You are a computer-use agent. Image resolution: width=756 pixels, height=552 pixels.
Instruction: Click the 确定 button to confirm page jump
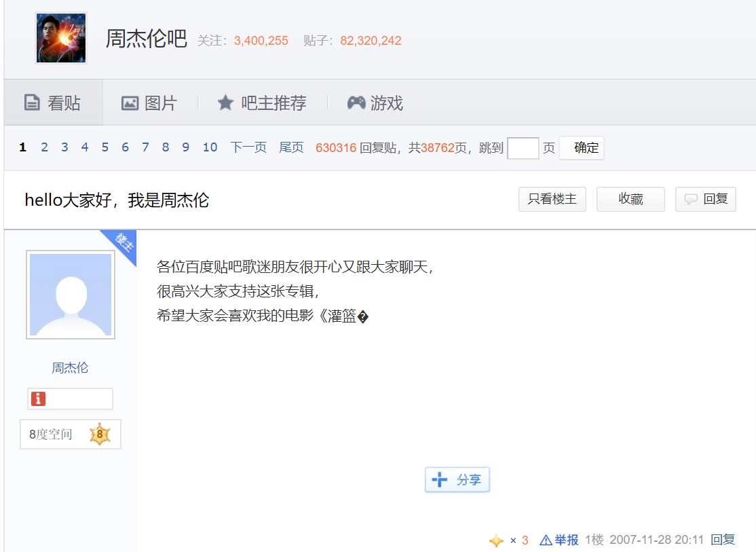click(582, 147)
